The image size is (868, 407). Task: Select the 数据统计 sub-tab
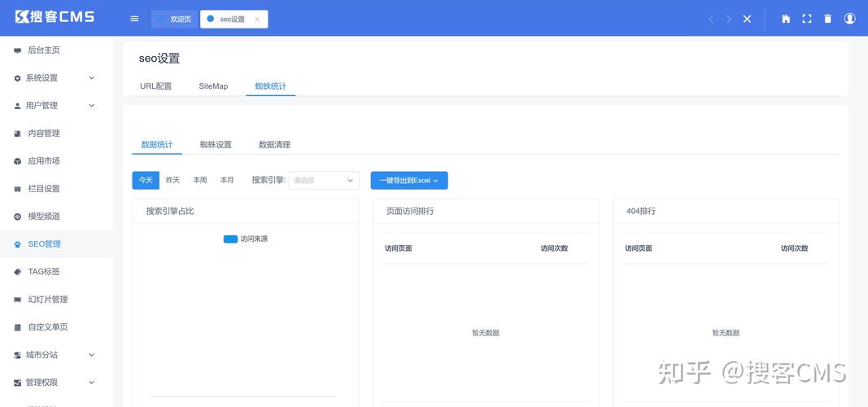click(x=157, y=145)
